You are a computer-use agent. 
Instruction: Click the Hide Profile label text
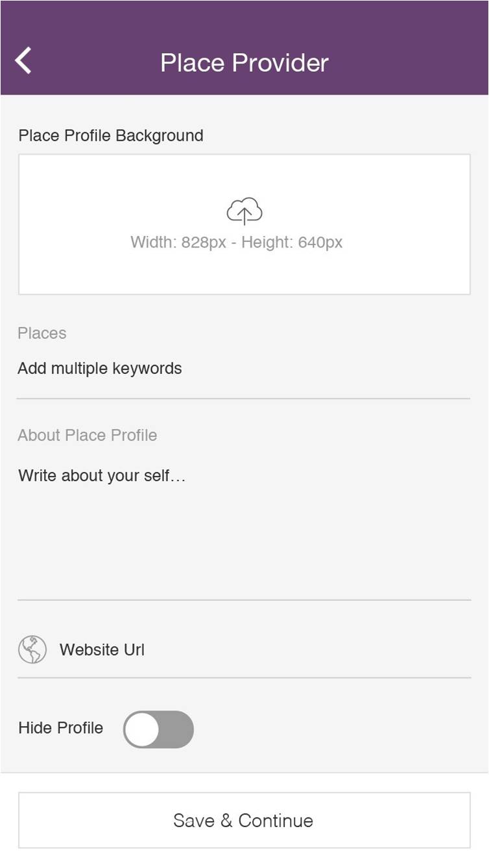tap(61, 728)
